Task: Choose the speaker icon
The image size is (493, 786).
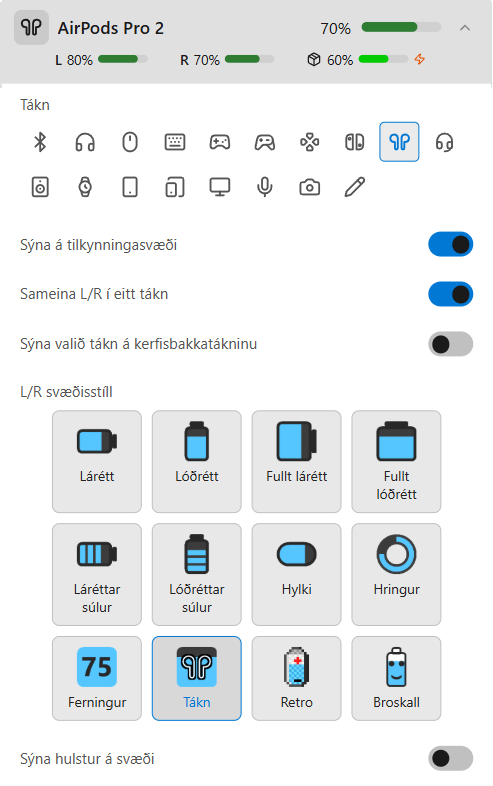Action: point(40,187)
